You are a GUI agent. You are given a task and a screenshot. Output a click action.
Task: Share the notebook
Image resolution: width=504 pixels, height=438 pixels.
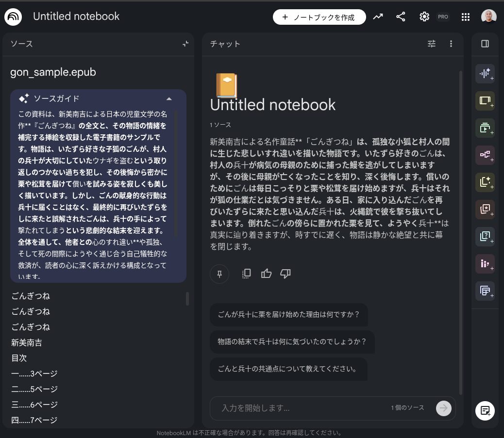point(401,16)
